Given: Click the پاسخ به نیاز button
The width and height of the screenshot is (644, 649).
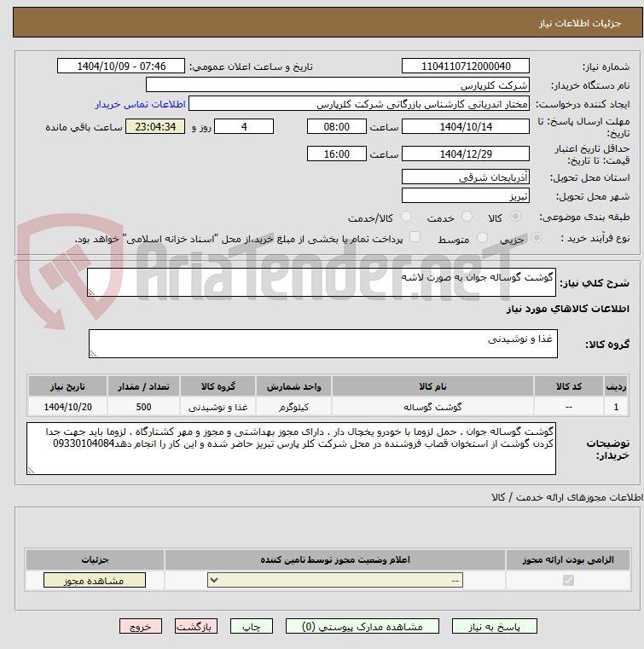Looking at the screenshot, I should [494, 626].
